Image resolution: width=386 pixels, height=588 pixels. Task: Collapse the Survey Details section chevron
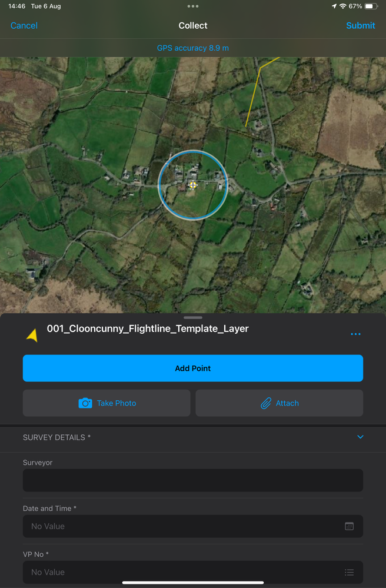pyautogui.click(x=360, y=437)
